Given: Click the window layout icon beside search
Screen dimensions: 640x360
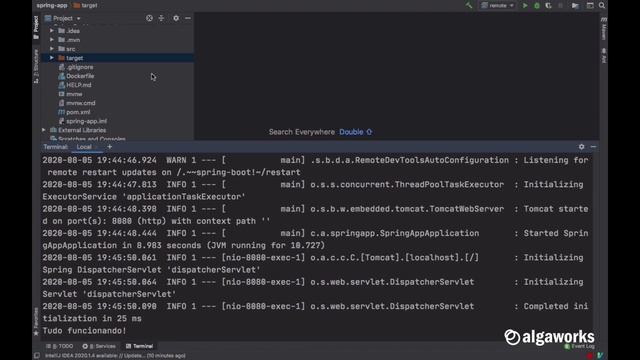Looking at the screenshot, I should pyautogui.click(x=590, y=5).
